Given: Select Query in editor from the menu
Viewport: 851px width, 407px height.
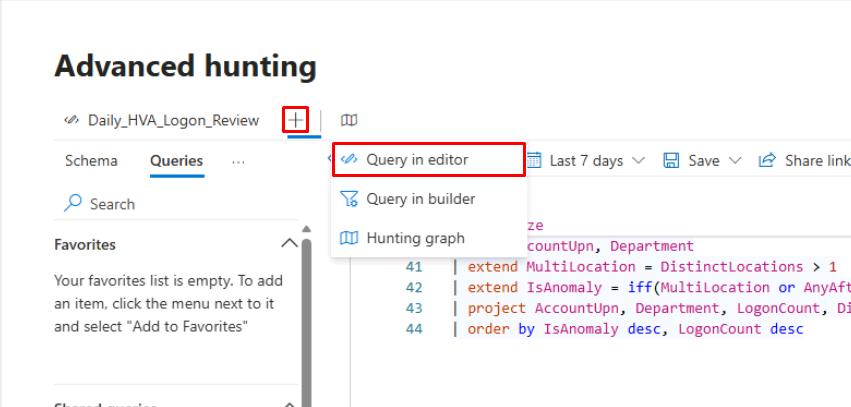Looking at the screenshot, I should pos(417,159).
